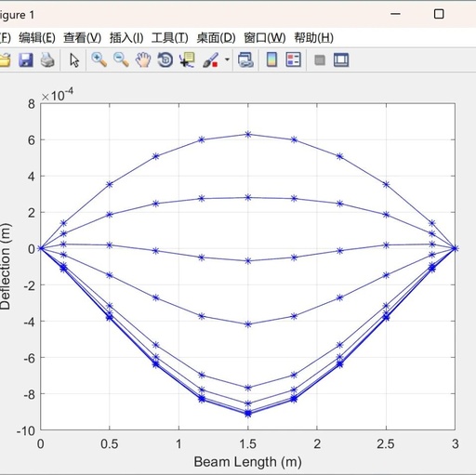Open the 窗口(W) menu
This screenshot has height=475, width=476.
265,38
